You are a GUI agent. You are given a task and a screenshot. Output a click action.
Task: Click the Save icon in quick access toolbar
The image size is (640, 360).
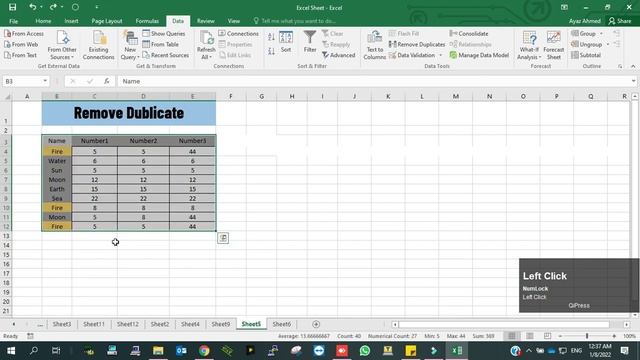[13, 7]
